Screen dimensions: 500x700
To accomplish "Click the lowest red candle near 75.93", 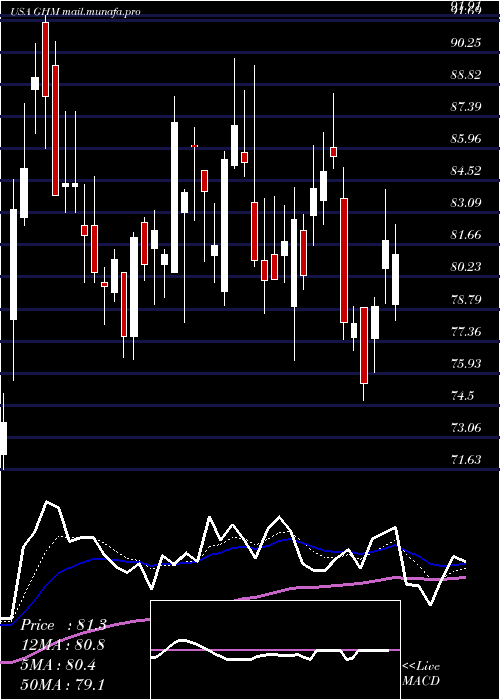I will tap(364, 345).
